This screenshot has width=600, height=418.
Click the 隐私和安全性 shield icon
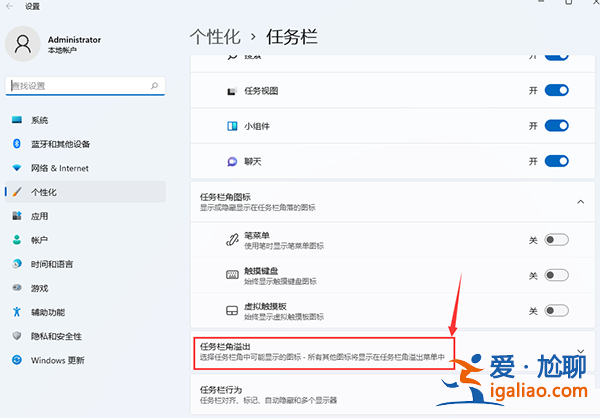(17, 336)
